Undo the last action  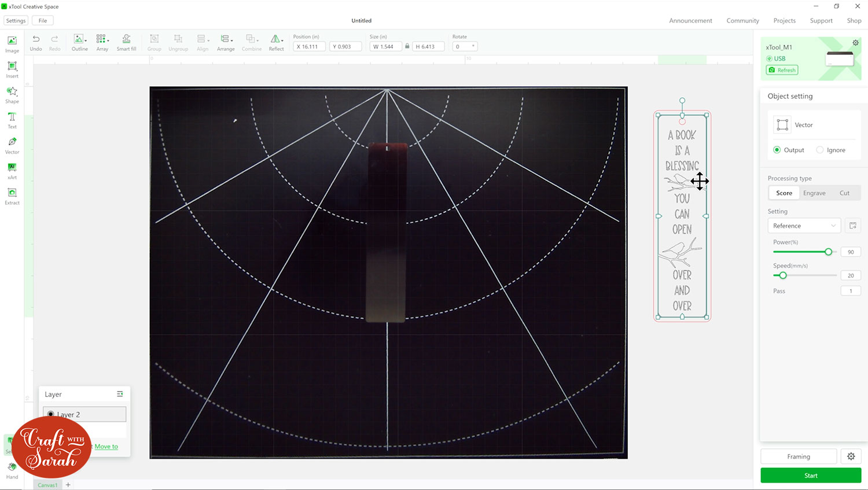[36, 43]
